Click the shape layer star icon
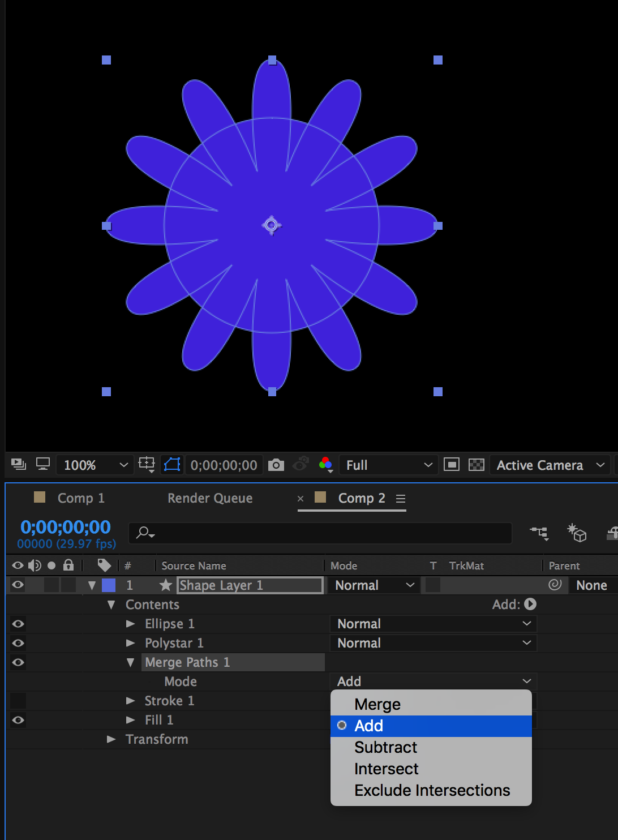 pyautogui.click(x=166, y=585)
